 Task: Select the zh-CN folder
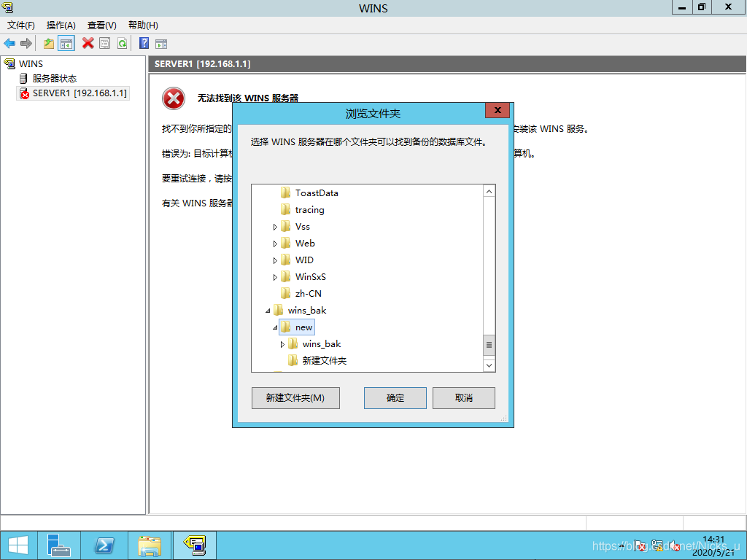tap(309, 294)
